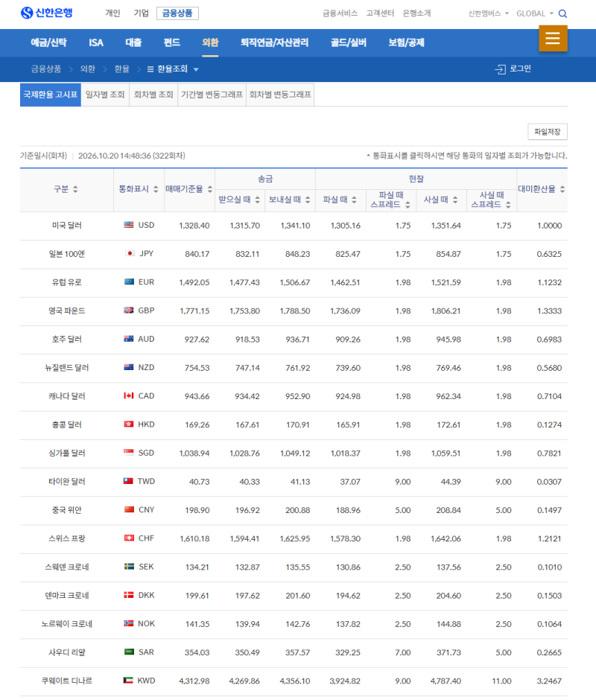
Task: Open the 예금/신탁 menu
Action: [48, 43]
